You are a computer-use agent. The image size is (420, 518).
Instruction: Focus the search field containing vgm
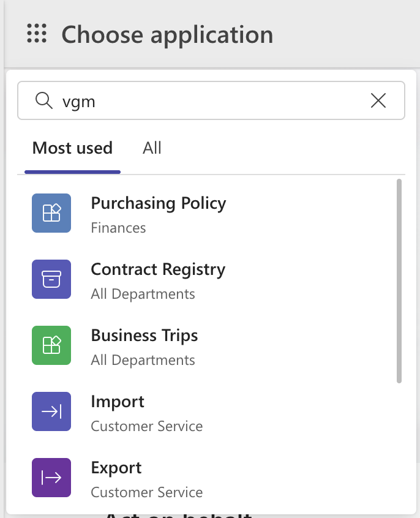[x=208, y=100]
